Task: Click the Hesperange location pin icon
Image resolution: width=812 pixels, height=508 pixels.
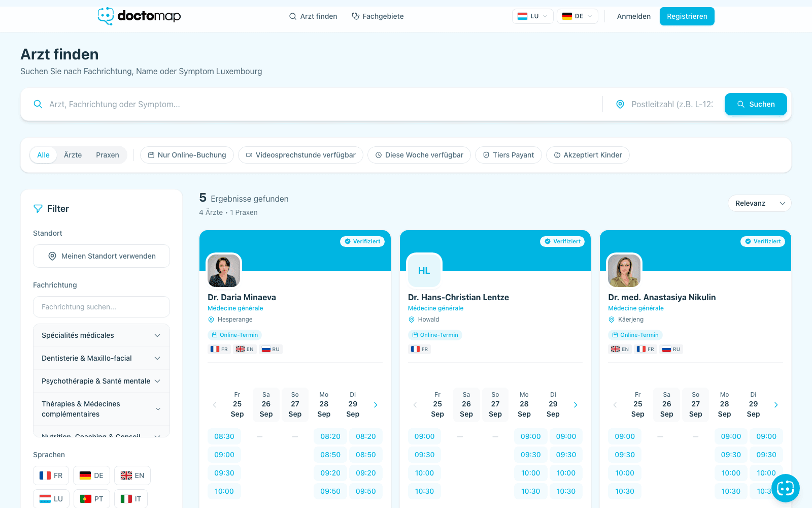Action: (x=211, y=320)
